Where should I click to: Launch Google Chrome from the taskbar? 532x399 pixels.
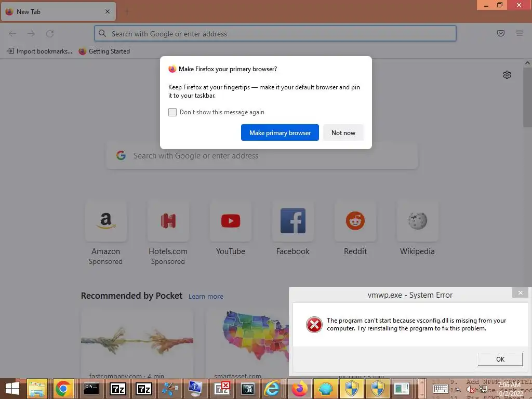(63, 389)
